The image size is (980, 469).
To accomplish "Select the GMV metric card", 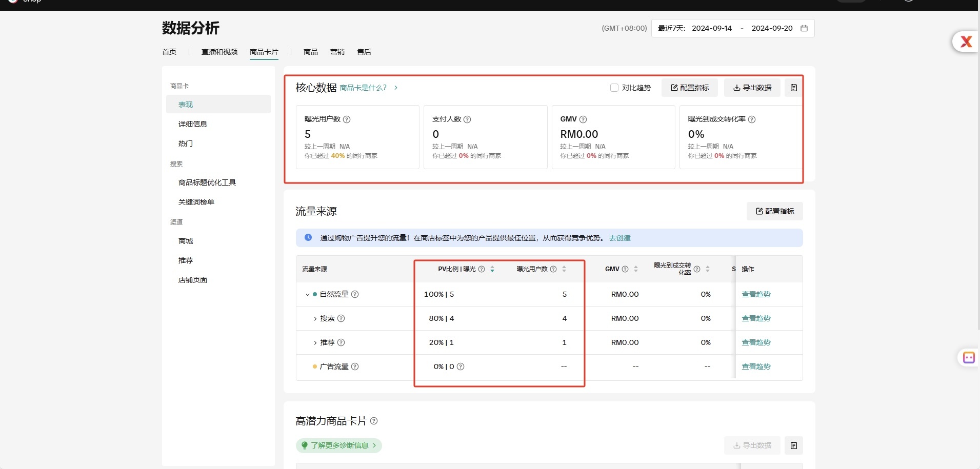I will 613,137.
